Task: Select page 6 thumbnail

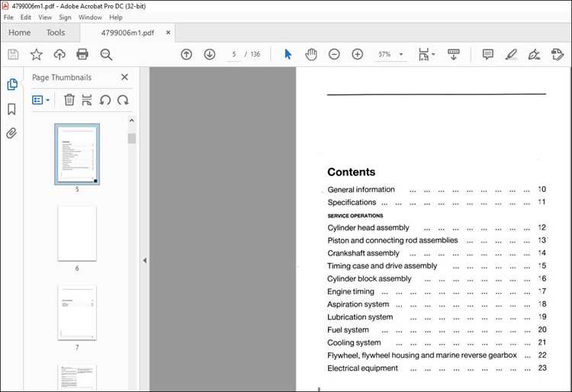Action: point(77,233)
